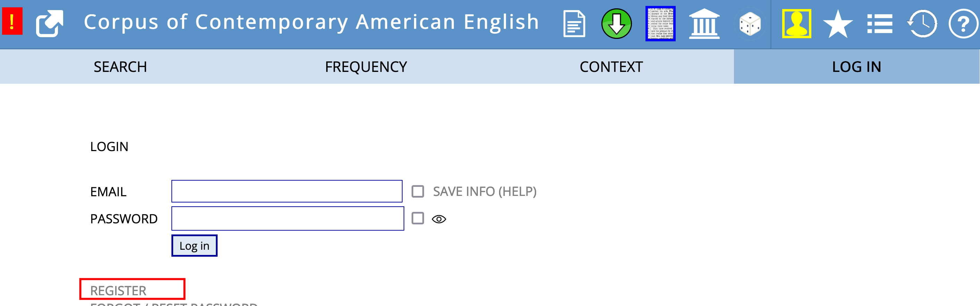This screenshot has width=980, height=306.
Task: Open the newspaper text thumbnail icon
Action: (660, 24)
